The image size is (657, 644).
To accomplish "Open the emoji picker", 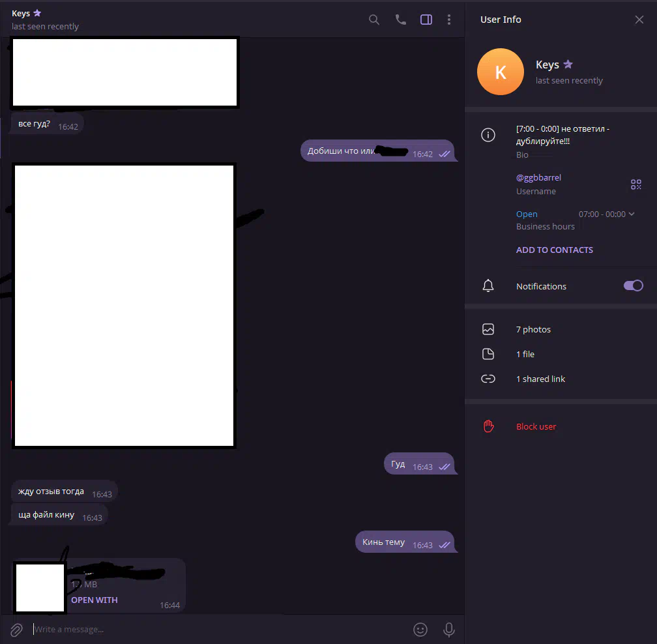I will [420, 630].
